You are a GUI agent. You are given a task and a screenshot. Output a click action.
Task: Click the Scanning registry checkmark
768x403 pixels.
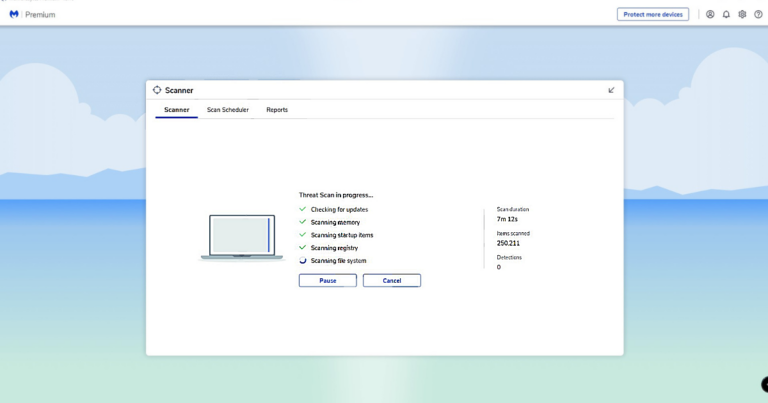303,247
